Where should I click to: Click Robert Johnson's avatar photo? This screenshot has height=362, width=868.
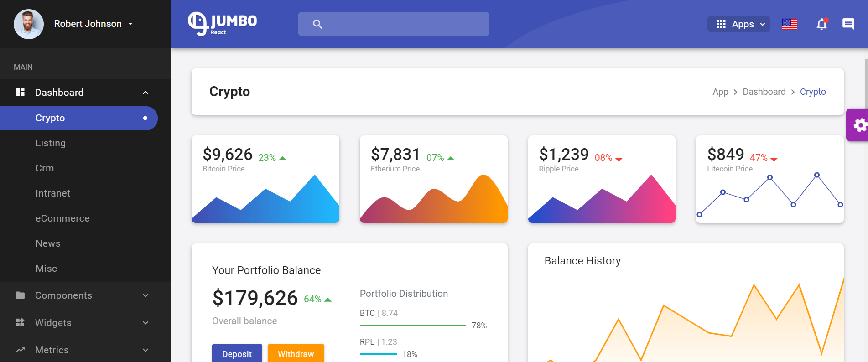click(29, 24)
